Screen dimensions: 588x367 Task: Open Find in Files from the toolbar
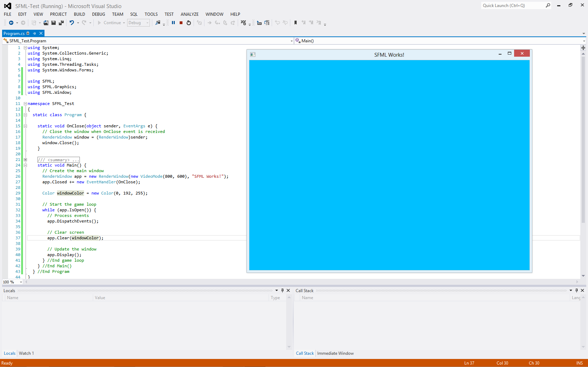158,23
